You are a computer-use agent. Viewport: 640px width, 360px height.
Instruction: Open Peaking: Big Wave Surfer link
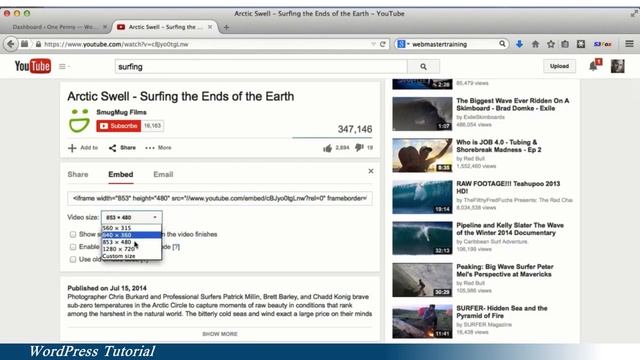(505, 270)
